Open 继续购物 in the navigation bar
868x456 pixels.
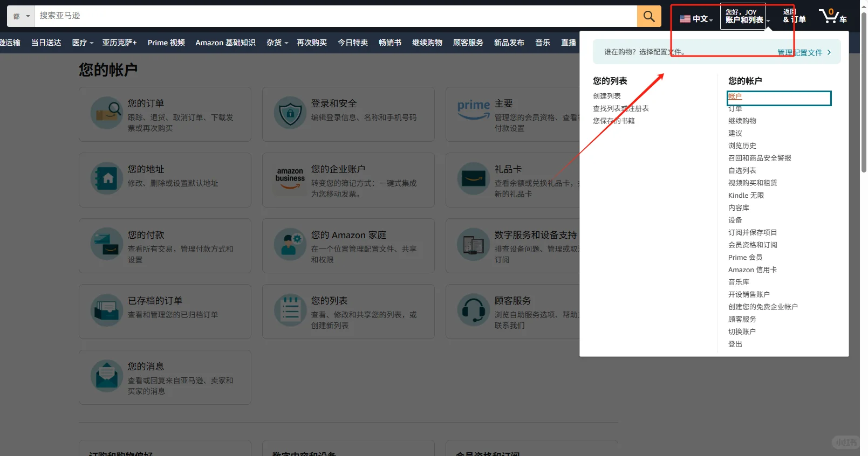click(427, 43)
